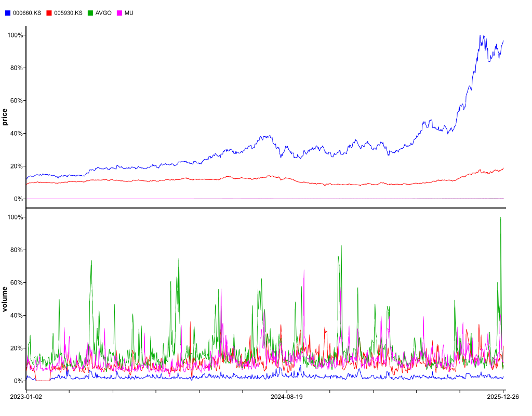Click the blue 000660.KS legend swatch

coord(8,12)
